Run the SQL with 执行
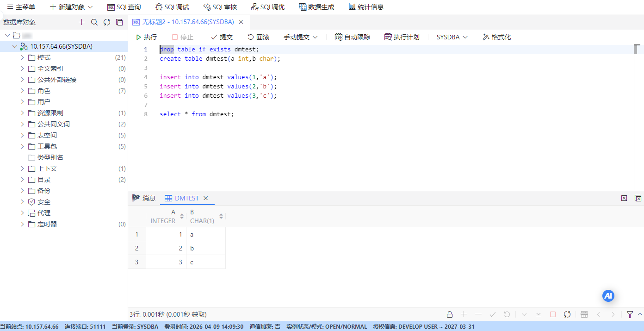This screenshot has width=644, height=331. click(x=146, y=37)
